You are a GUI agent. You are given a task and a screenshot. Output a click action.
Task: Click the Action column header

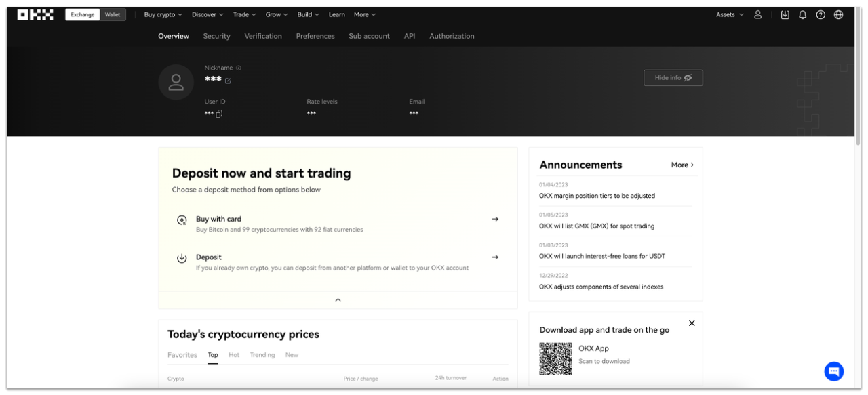(500, 379)
